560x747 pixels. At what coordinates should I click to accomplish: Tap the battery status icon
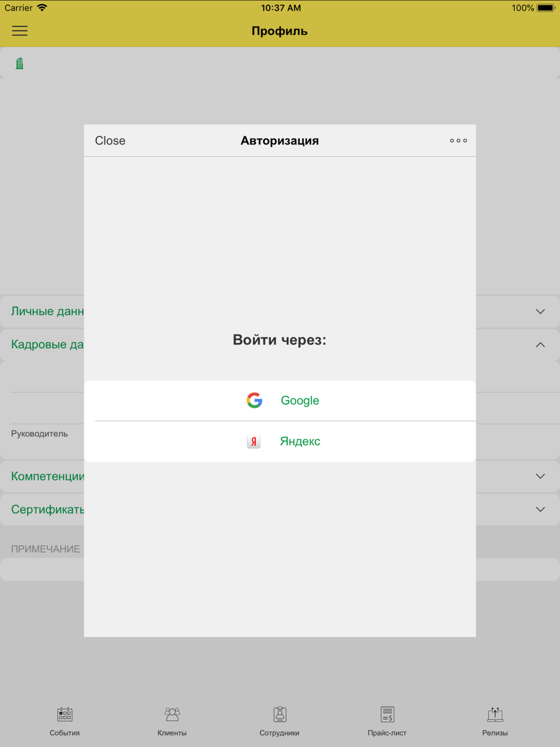546,8
